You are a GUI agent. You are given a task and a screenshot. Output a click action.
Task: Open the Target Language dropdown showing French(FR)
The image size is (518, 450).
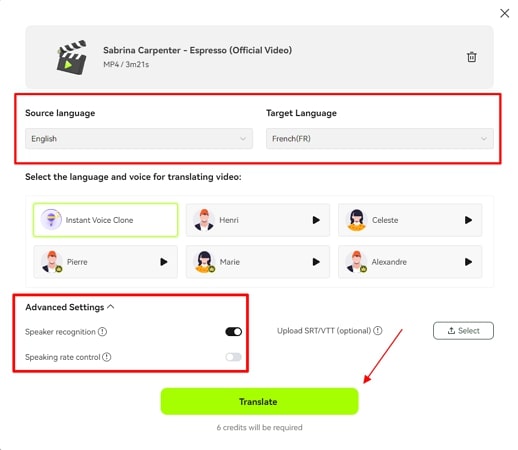click(x=380, y=139)
